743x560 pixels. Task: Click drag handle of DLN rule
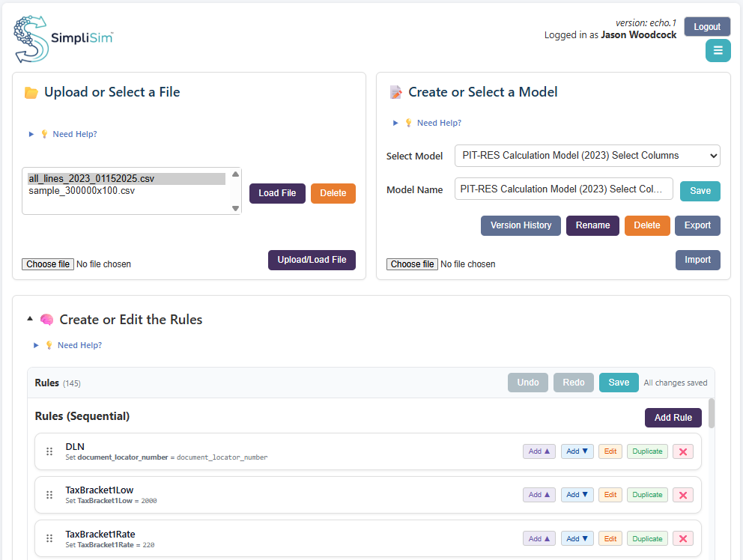[49, 451]
